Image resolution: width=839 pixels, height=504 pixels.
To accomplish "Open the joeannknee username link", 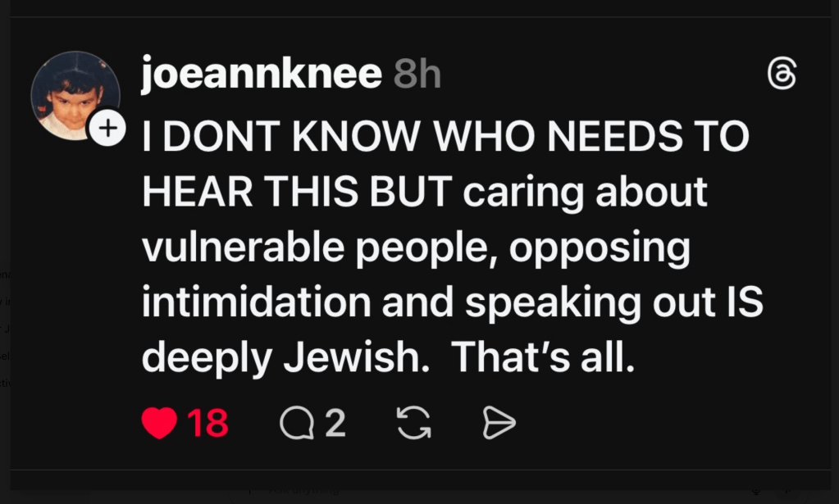I will (261, 76).
